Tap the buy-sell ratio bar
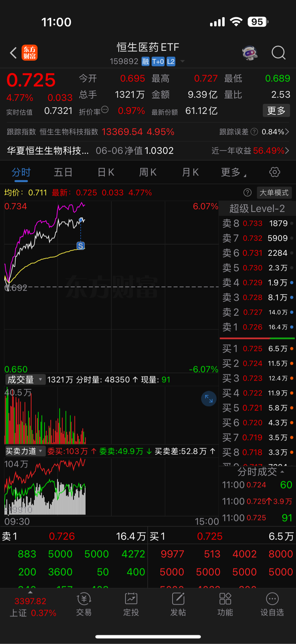296x644 pixels. coord(257,338)
